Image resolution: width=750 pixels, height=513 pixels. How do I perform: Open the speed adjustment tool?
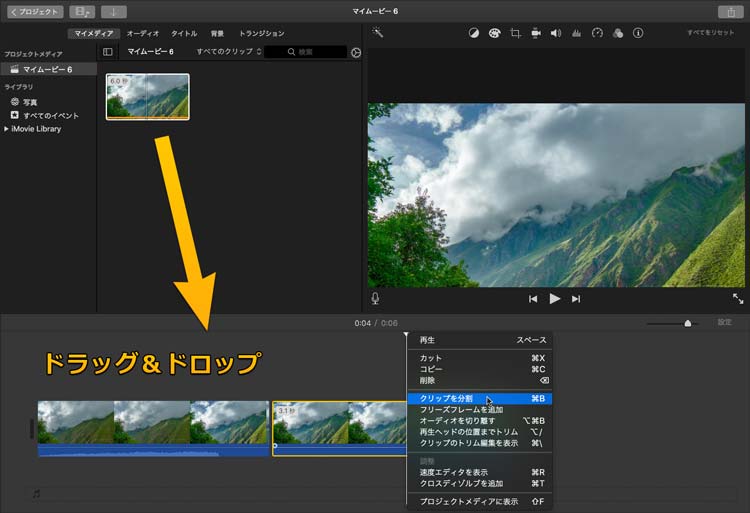(597, 33)
